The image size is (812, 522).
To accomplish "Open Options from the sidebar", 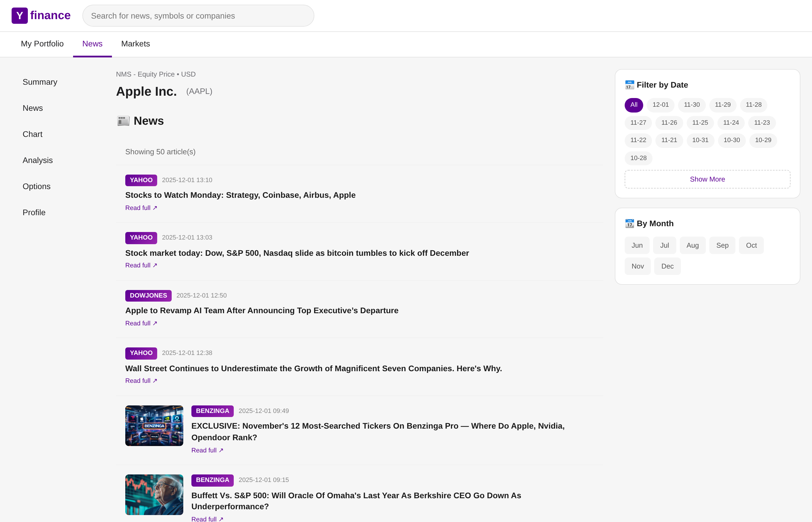I will [37, 186].
